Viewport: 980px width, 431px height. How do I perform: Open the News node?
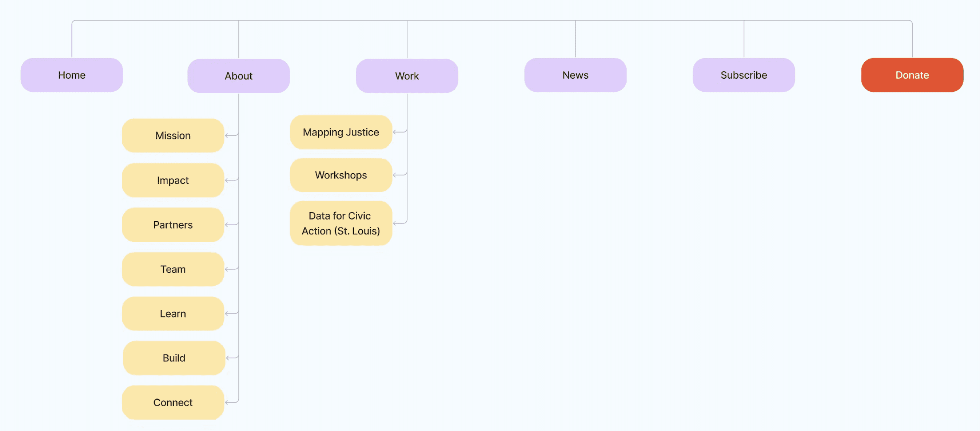click(575, 75)
